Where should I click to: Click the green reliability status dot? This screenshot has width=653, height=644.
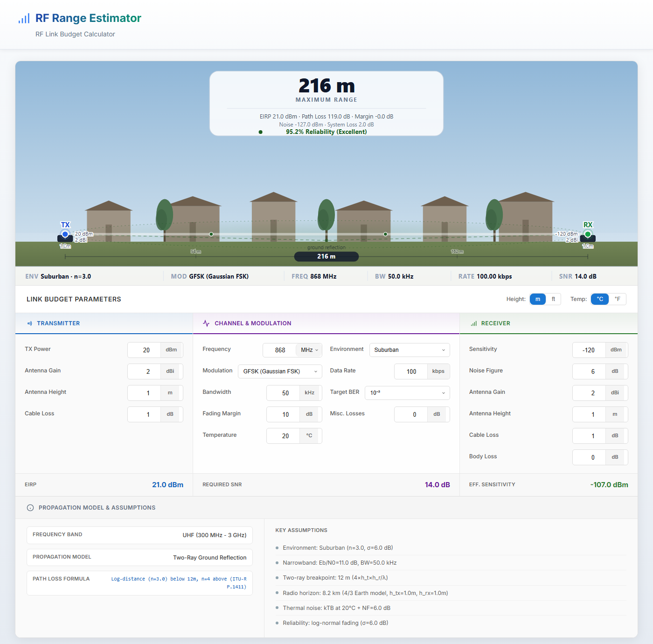[x=260, y=132]
